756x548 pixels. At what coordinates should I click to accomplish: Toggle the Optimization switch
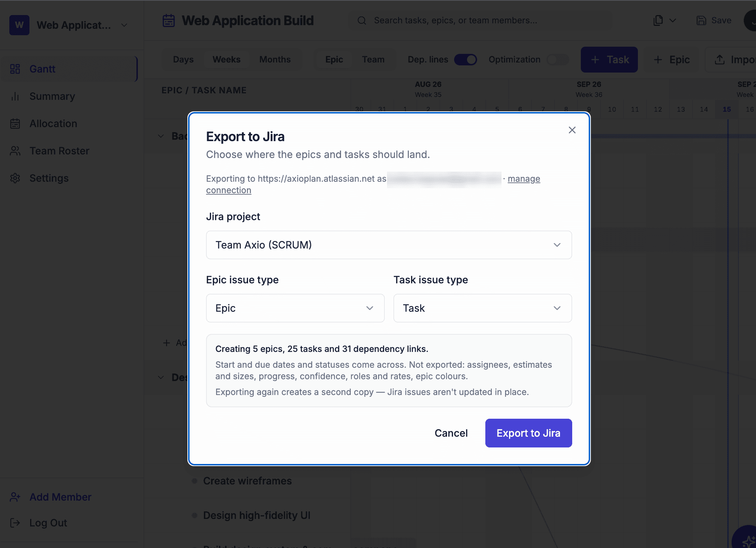(558, 60)
